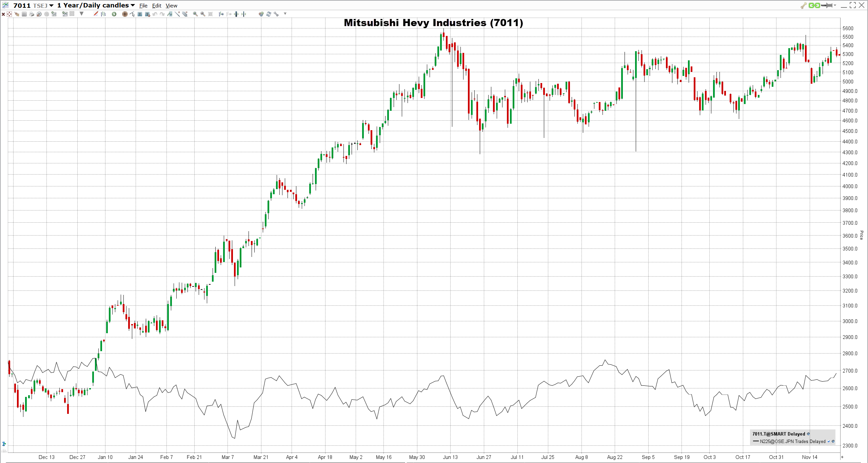Maximize the chart window with bracket icon
This screenshot has width=868, height=463.
point(852,5)
